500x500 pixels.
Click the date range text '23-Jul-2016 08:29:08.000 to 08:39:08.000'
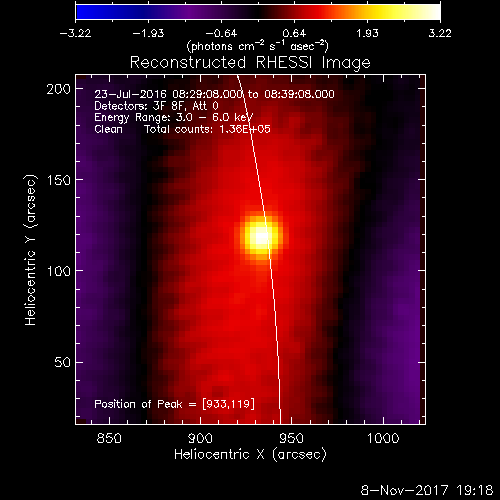tap(214, 94)
